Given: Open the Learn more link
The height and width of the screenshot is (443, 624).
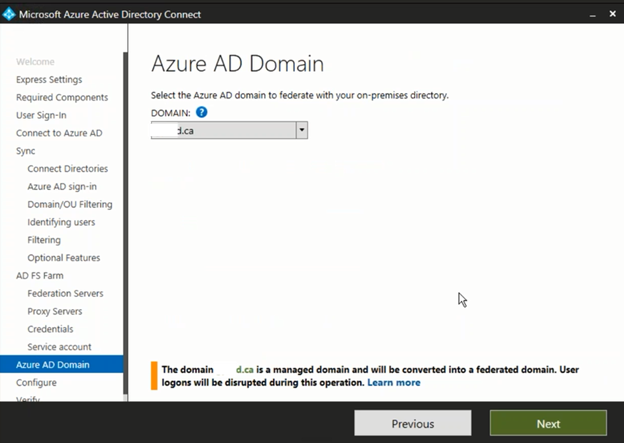Looking at the screenshot, I should (394, 383).
